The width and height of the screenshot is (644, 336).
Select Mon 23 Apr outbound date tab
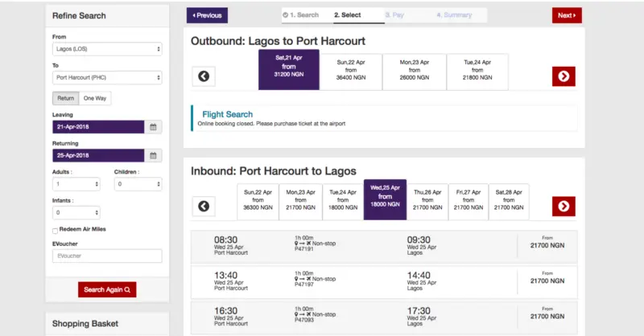pyautogui.click(x=415, y=71)
